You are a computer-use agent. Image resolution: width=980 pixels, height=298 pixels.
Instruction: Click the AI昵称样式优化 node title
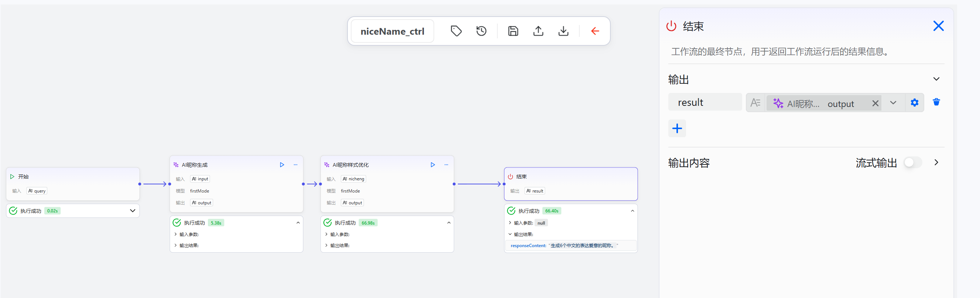[350, 164]
